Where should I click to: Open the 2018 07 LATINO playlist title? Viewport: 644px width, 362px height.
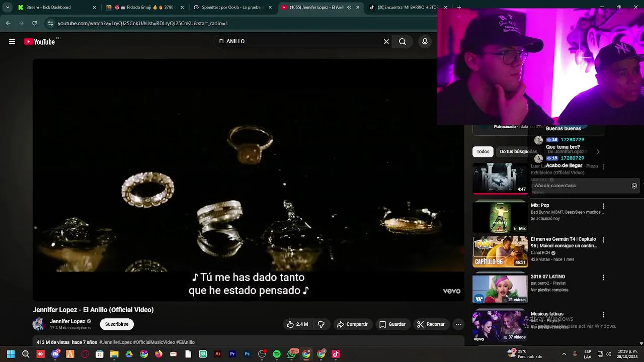click(548, 277)
